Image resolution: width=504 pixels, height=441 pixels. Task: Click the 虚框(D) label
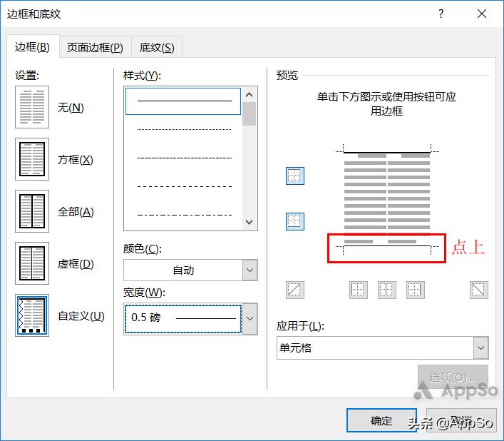coord(76,264)
